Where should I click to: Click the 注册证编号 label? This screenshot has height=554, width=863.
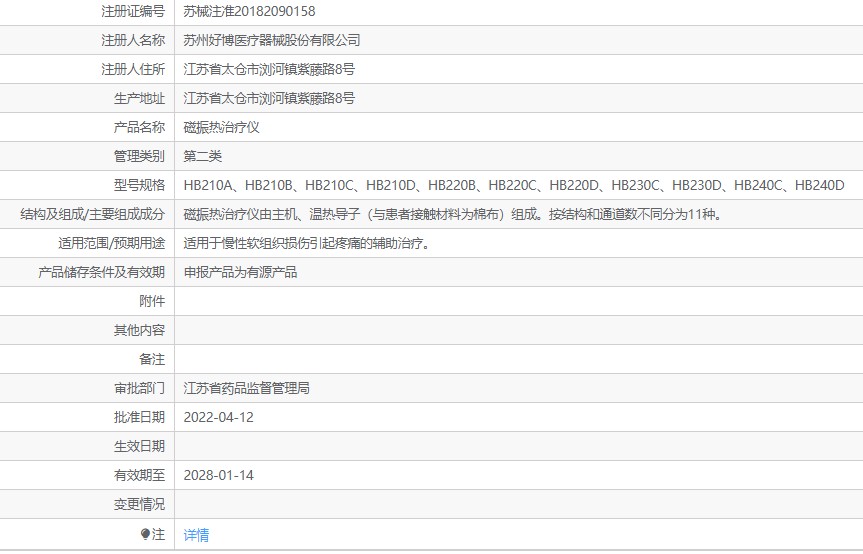(x=133, y=11)
